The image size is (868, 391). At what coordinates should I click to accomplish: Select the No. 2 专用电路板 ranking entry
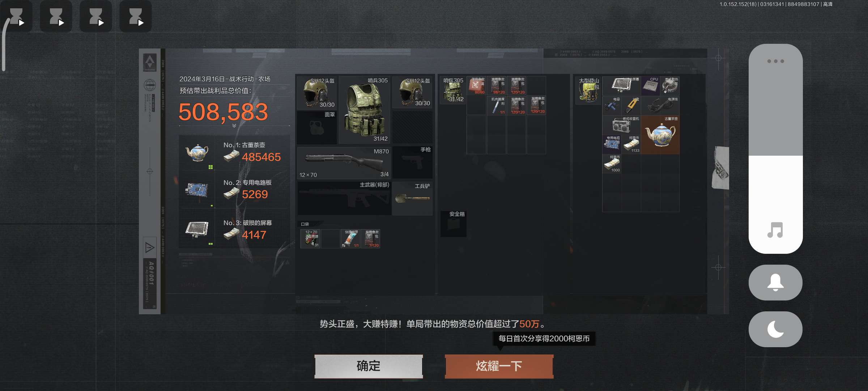coord(234,190)
